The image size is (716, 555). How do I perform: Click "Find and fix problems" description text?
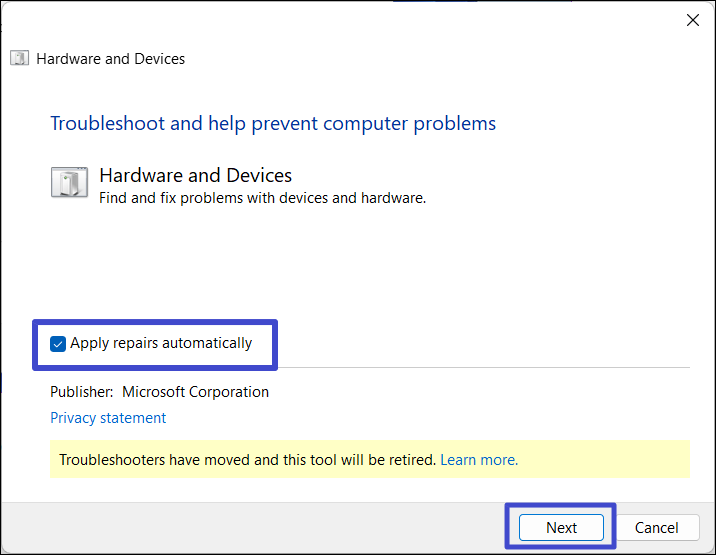tap(263, 198)
